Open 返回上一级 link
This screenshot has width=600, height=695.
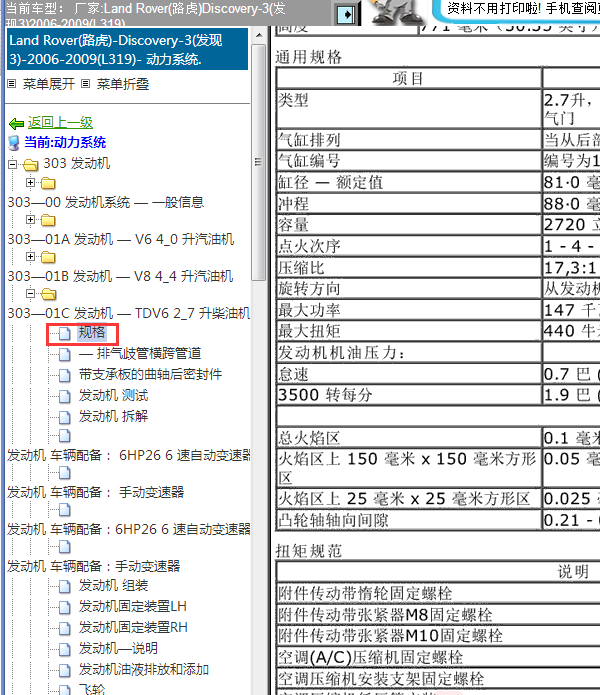pyautogui.click(x=60, y=122)
